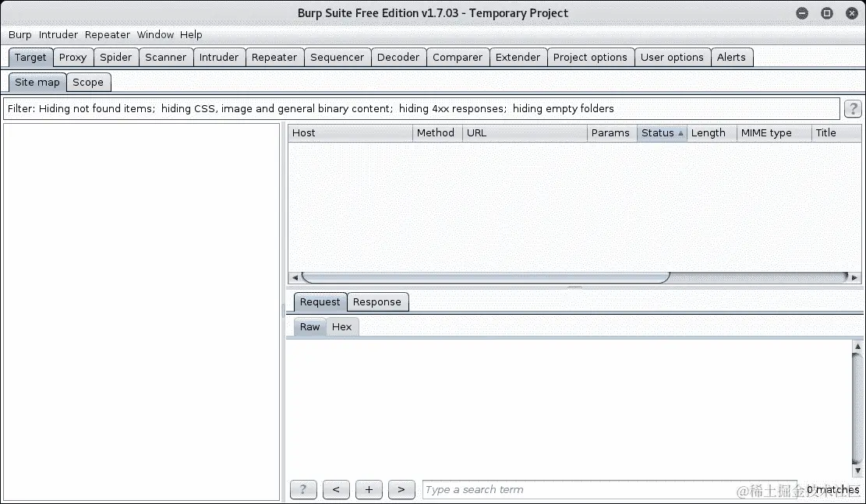The height and width of the screenshot is (504, 866).
Task: Go to next search match button
Action: (x=401, y=490)
